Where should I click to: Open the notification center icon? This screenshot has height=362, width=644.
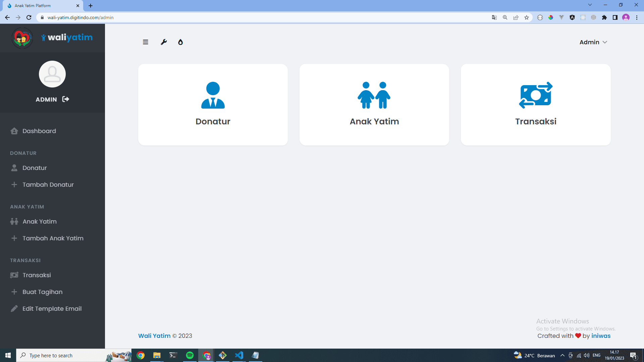pyautogui.click(x=633, y=355)
